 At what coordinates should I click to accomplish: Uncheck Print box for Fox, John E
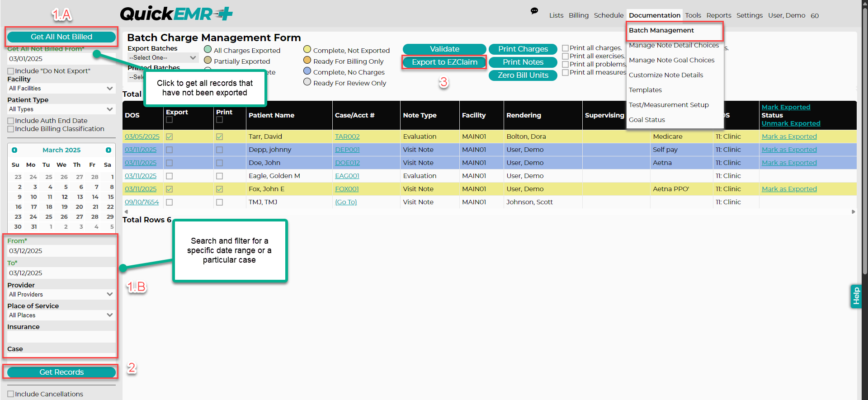(x=219, y=189)
